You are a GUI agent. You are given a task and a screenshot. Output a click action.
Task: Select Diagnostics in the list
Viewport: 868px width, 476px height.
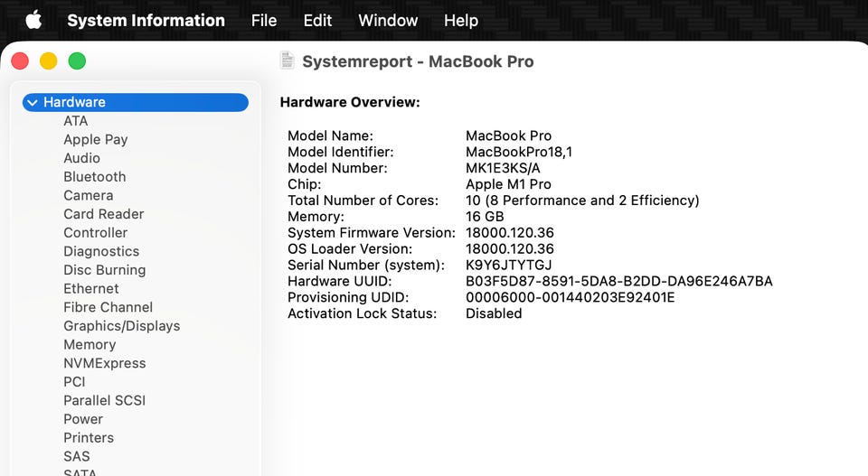101,251
